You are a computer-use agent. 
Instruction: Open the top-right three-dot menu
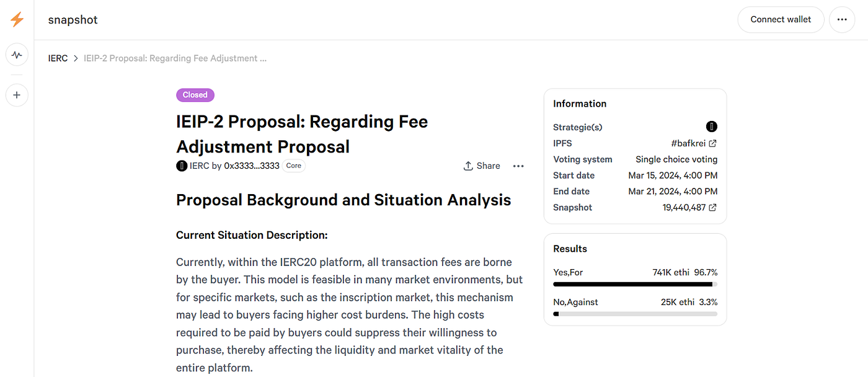[x=841, y=20]
